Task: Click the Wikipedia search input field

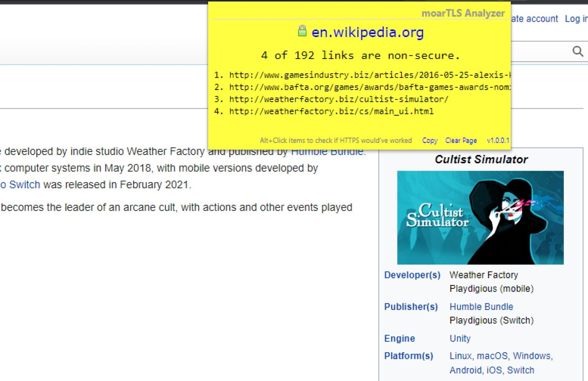Action: pyautogui.click(x=540, y=51)
